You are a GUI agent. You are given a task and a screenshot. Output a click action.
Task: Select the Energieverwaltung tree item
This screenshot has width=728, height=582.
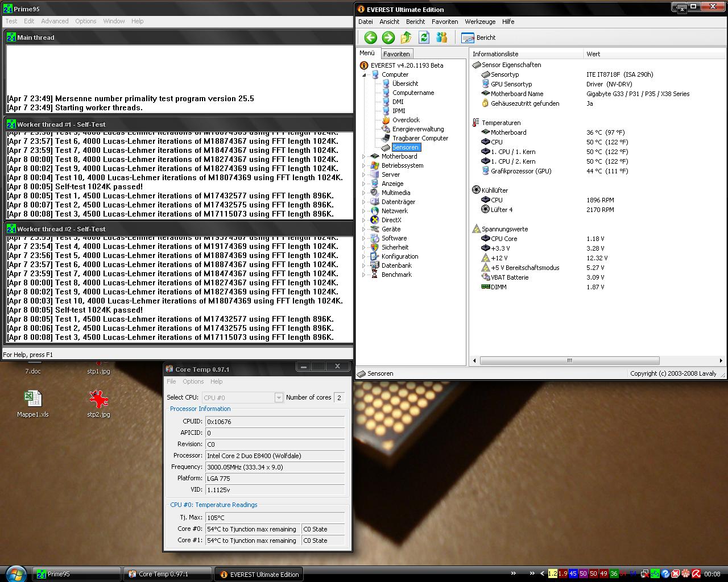tap(418, 129)
